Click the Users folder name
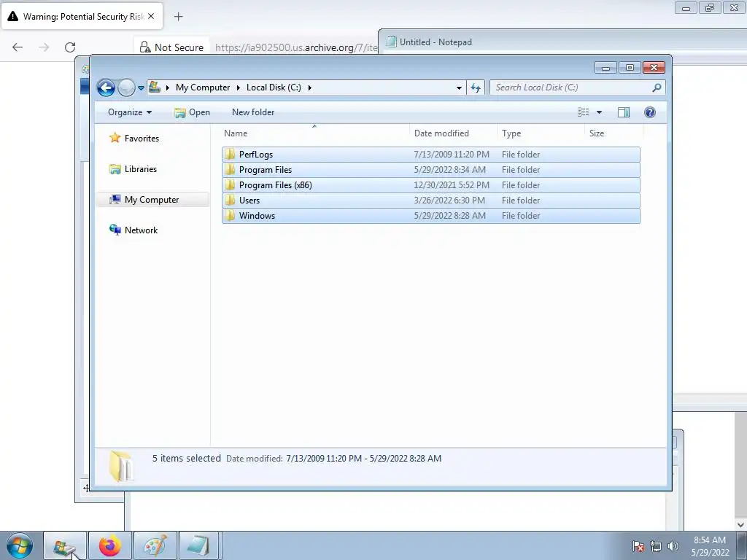Viewport: 747px width, 560px height. click(x=249, y=200)
